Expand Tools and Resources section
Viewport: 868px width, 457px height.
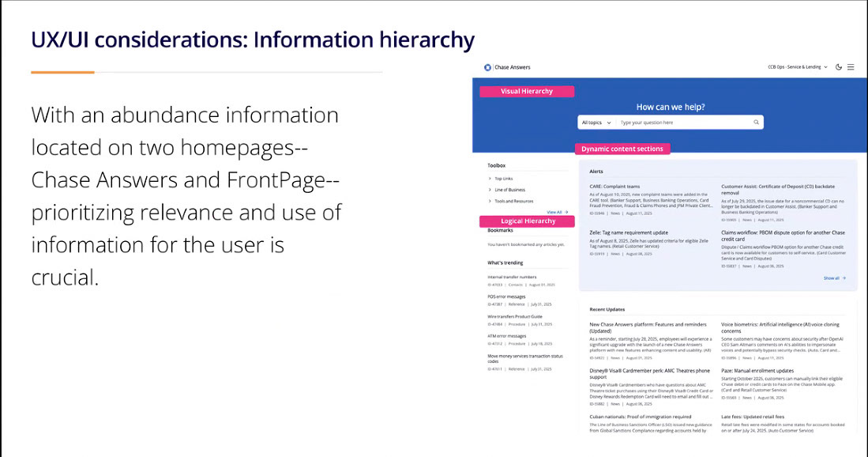coord(511,201)
